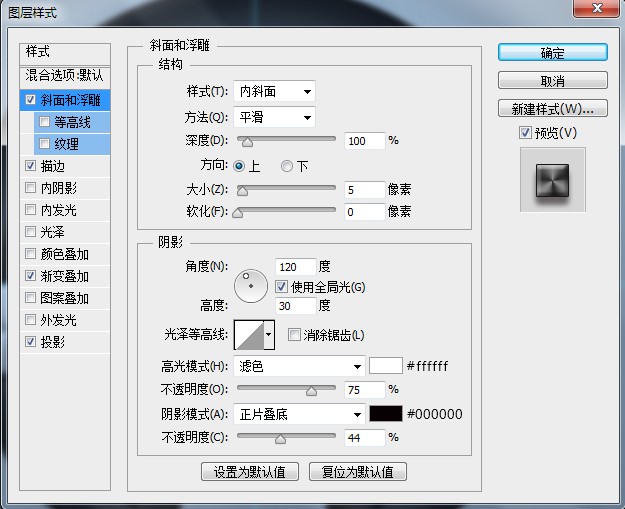625x509 pixels.
Task: Open the white highlight color swatch
Action: pyautogui.click(x=385, y=366)
